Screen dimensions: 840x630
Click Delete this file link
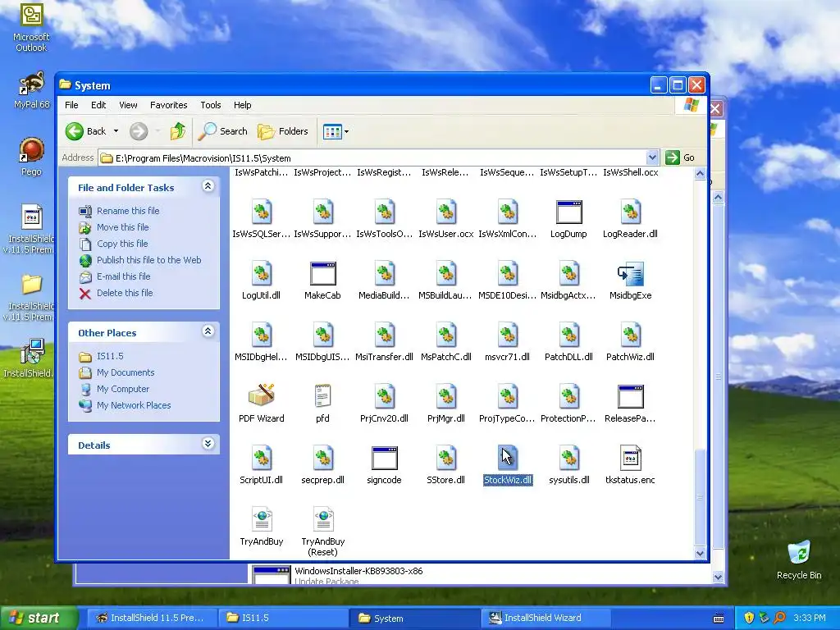pyautogui.click(x=125, y=293)
